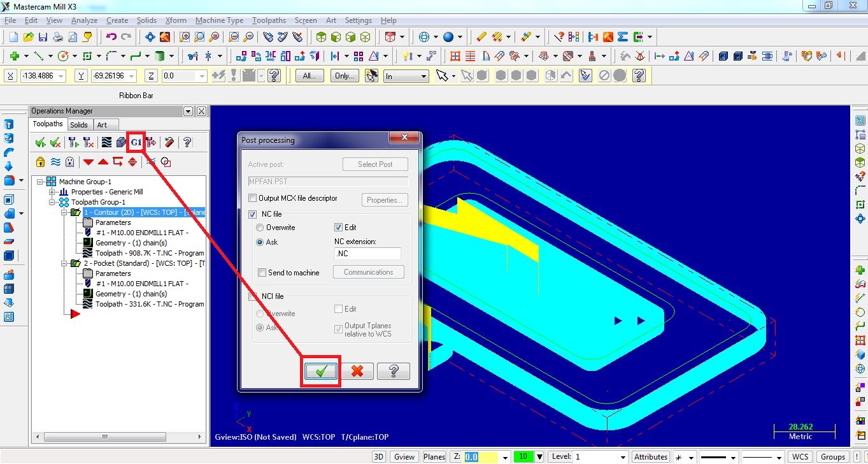Click the All... selection button
Screen dimensions: 868x464
tap(309, 76)
